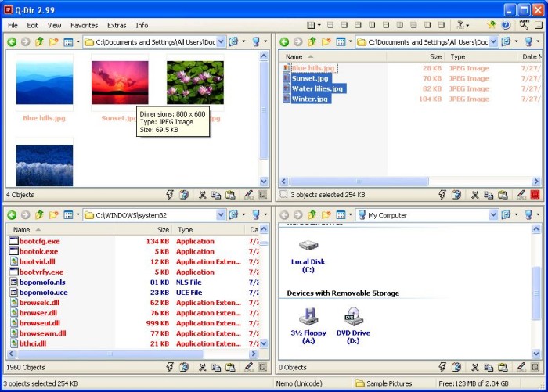
Task: Open the main toolbar layout grid dropdown arrow
Action: [x=319, y=25]
